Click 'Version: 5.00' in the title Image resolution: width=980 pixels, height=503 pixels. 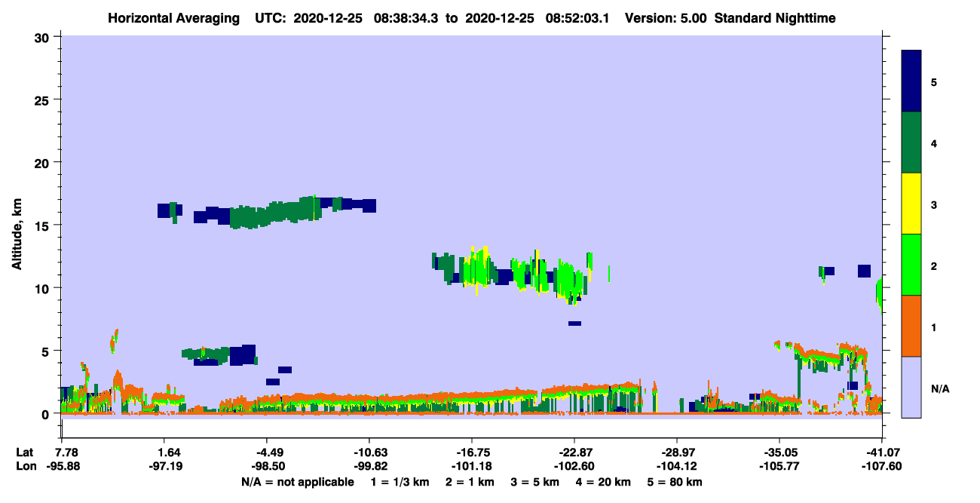666,18
